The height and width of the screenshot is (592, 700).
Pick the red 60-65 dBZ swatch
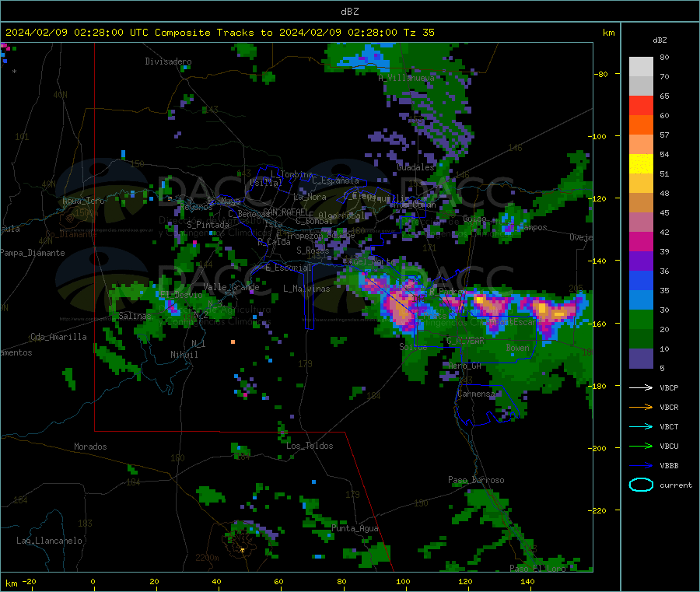pos(641,105)
